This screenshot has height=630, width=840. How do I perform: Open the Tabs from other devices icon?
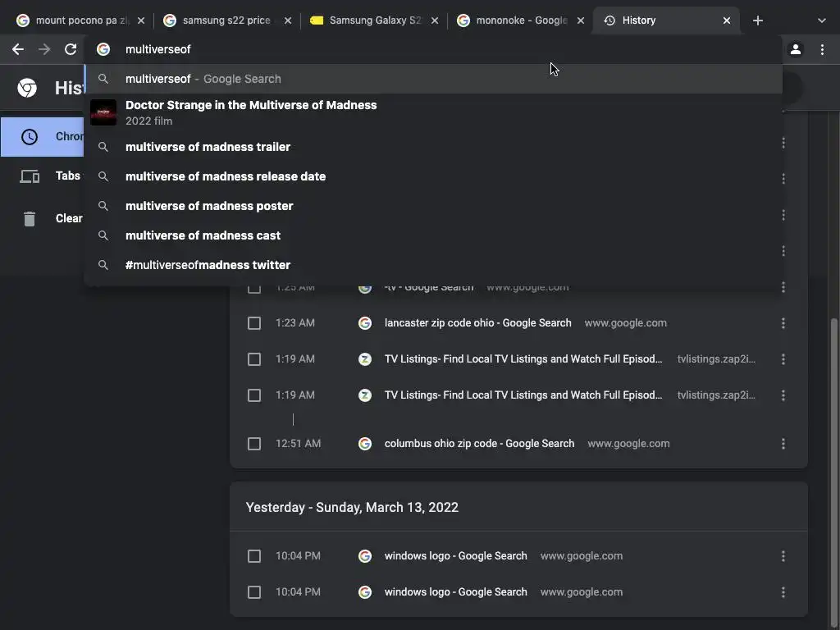click(x=30, y=176)
